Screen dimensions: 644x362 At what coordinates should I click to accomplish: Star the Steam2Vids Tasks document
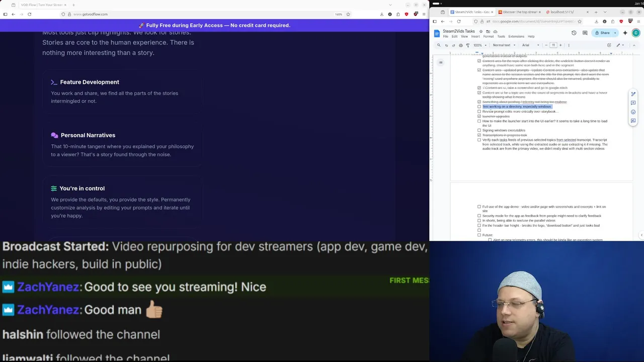coord(481,31)
